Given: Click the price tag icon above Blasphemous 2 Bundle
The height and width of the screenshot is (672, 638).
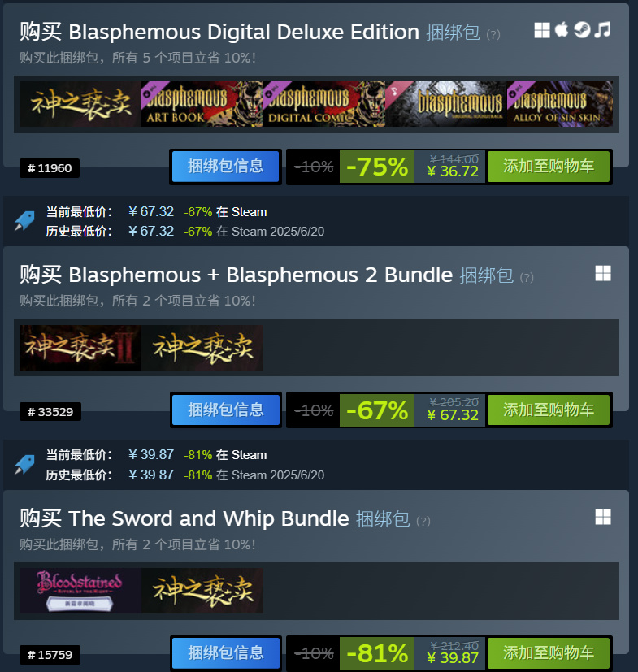Looking at the screenshot, I should click(24, 221).
